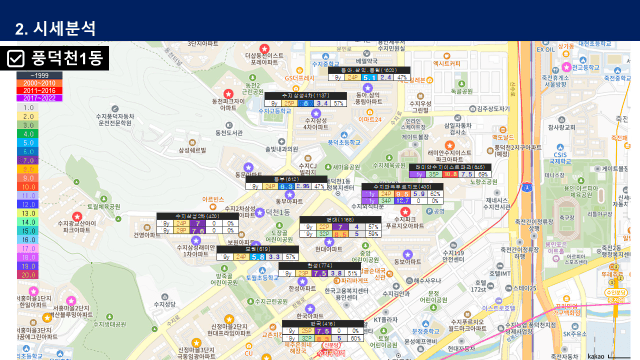This screenshot has height=360, width=640.
Task: Click the 60% cell in the 한국 label
Action: pos(356,338)
